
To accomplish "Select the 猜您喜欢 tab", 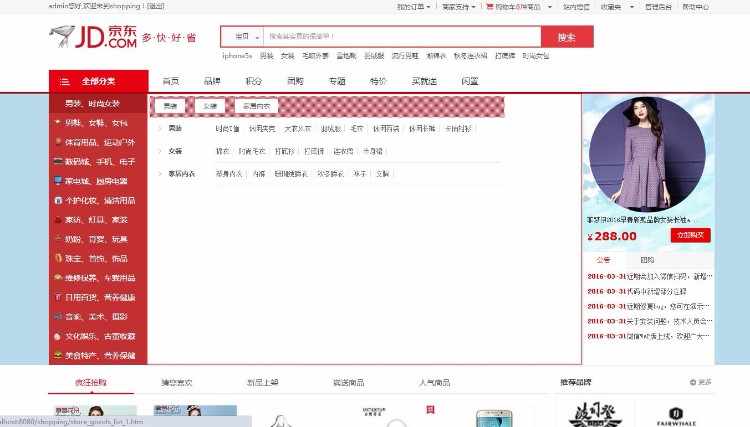I will click(176, 383).
